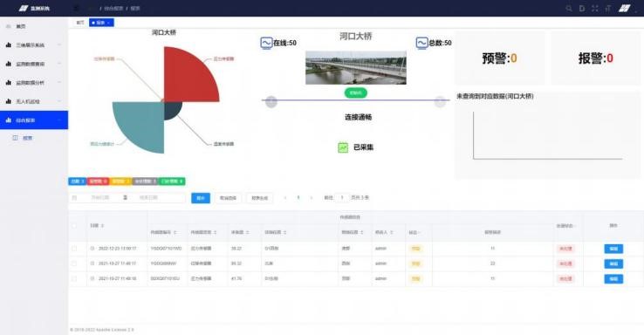The height and width of the screenshot is (335, 644).
Task: Click sort arrows on 传感器类型 column header
Action: (215, 232)
